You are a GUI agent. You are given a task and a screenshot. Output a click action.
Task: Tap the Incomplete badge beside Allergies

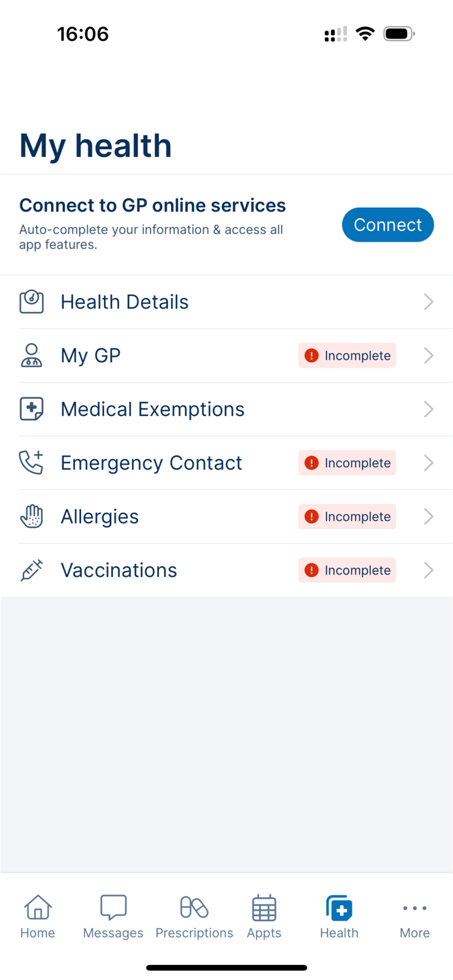click(347, 516)
